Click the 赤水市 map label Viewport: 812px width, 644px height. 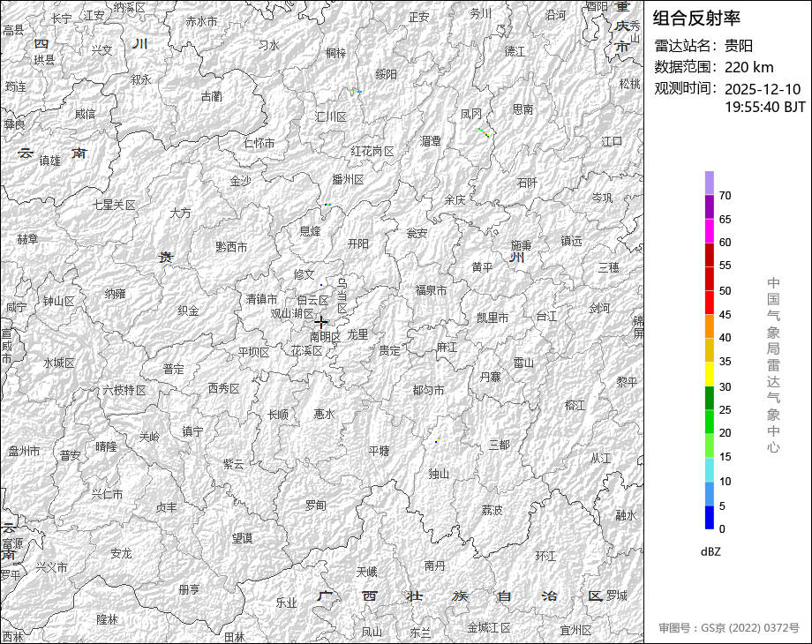(201, 22)
